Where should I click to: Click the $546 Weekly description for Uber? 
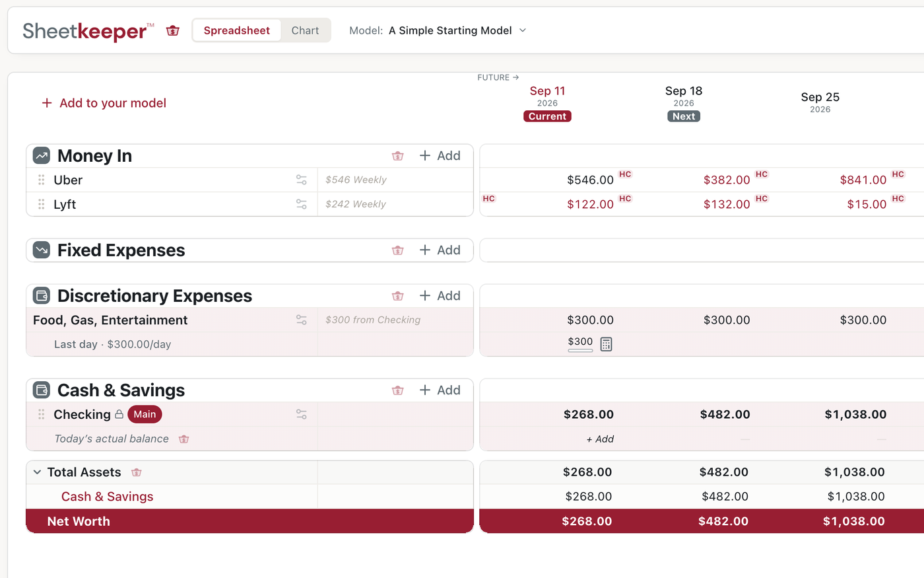pyautogui.click(x=356, y=180)
